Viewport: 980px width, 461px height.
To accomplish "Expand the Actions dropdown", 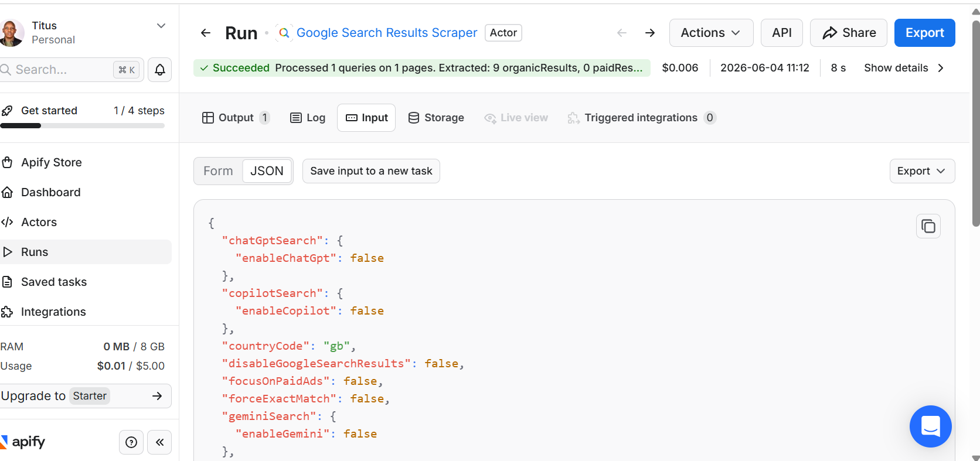I will tap(711, 33).
